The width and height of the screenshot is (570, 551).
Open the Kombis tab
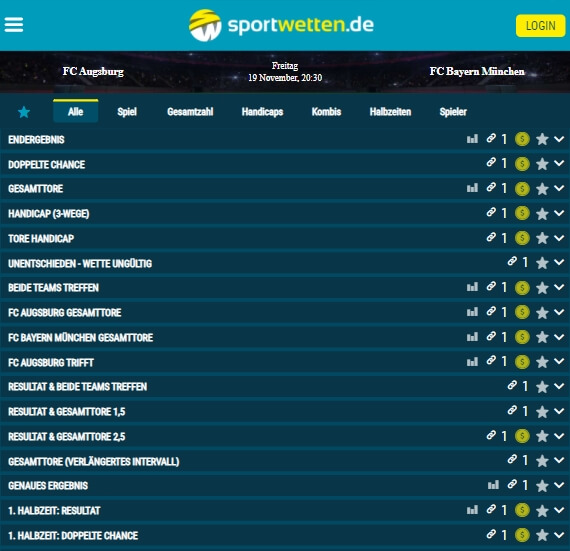tap(326, 112)
